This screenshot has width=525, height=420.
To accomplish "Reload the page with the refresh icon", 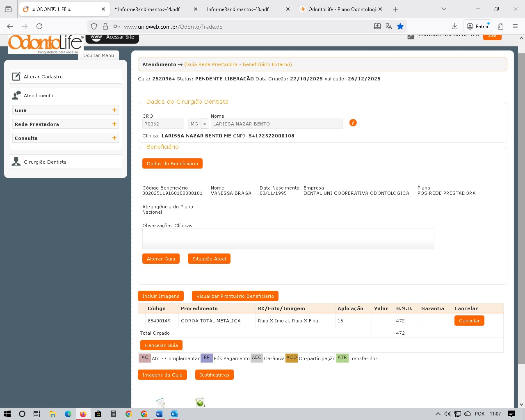I will click(x=39, y=26).
